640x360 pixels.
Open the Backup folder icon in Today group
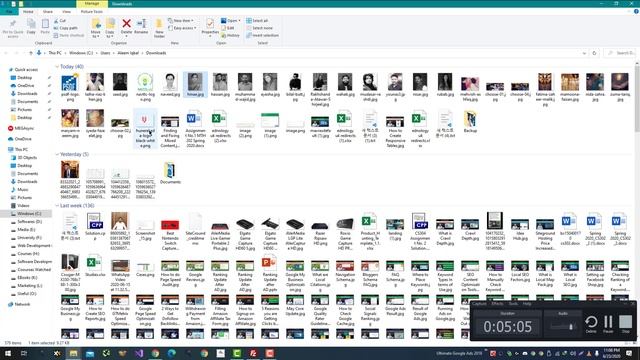(470, 122)
